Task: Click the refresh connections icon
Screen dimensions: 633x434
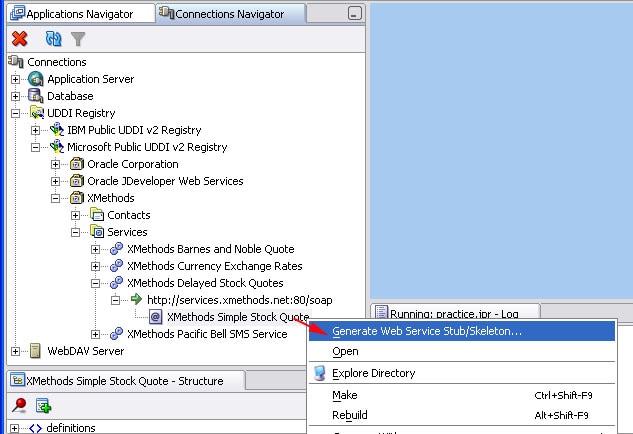Action: tap(53, 39)
